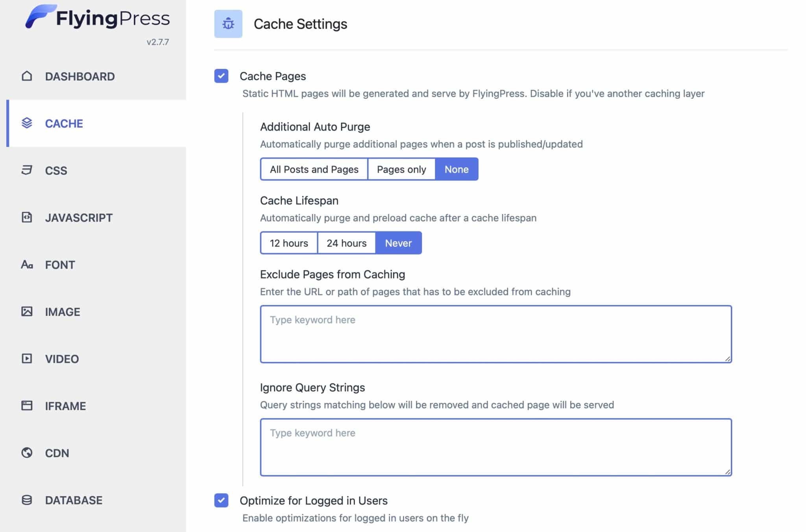Select the Image picture icon
Viewport: 806px width, 532px height.
click(x=27, y=312)
